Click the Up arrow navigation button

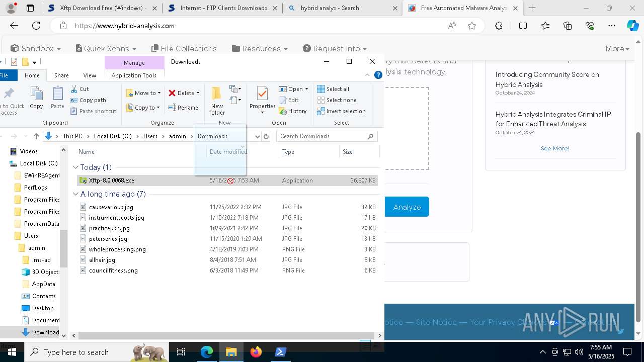pos(36,136)
